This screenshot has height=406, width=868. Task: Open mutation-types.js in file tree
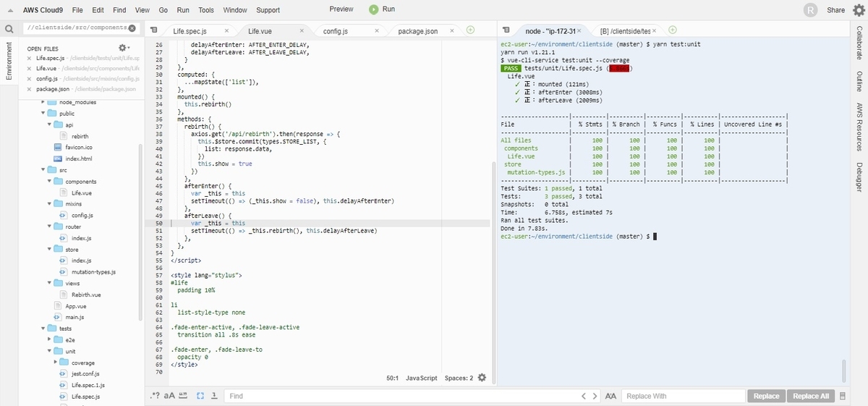(93, 272)
